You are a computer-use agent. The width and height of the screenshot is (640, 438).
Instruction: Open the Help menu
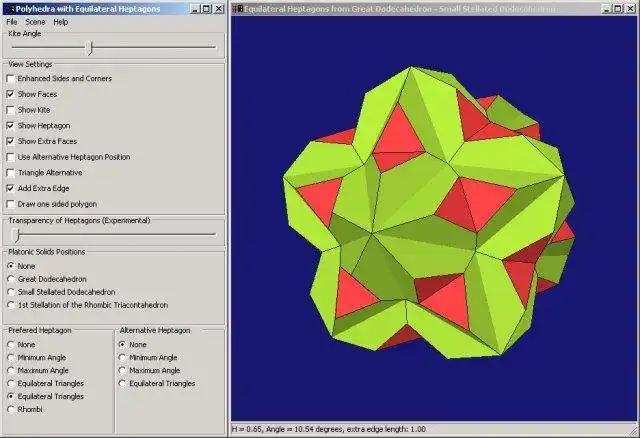point(60,22)
